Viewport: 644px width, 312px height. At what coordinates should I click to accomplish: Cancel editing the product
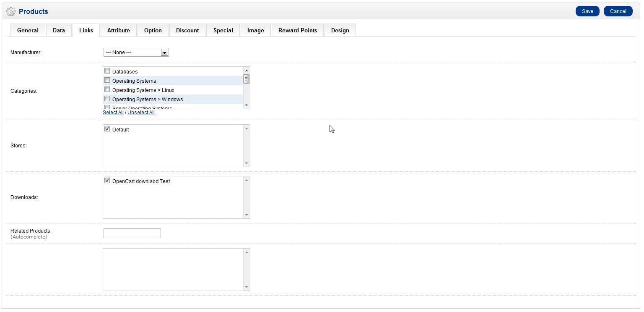[x=618, y=11]
